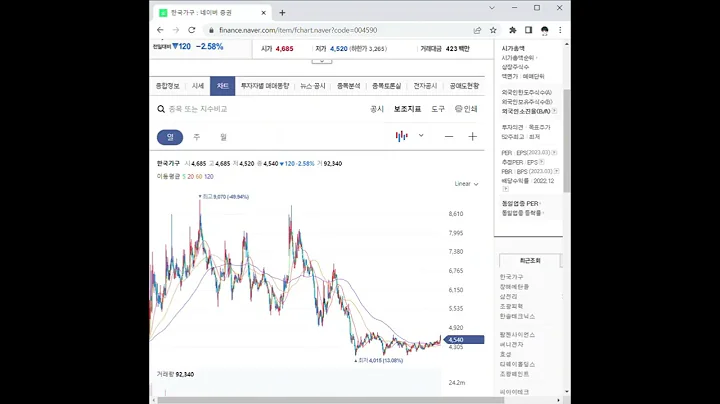Toggle the 60-day moving average
This screenshot has width=720, height=404.
coord(199,176)
